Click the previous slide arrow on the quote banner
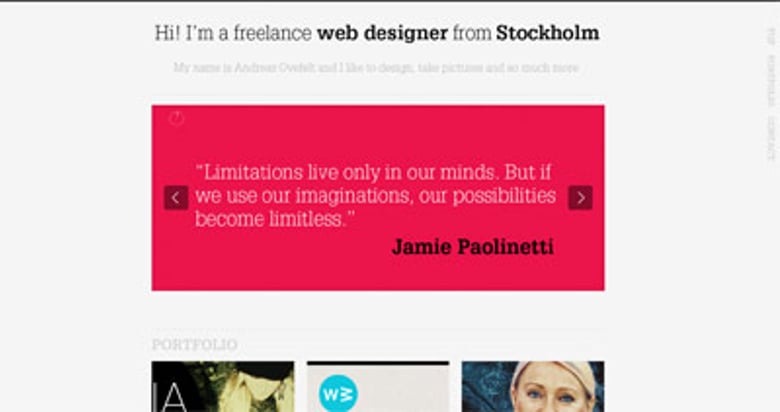Screen dimensions: 780x412 [176, 198]
